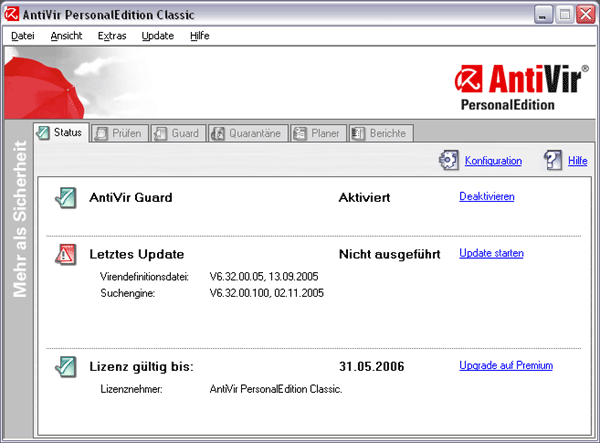Screen dimensions: 600x443
Task: Click the Deaktivieren link for AntiVir Guard
Action: tap(487, 197)
